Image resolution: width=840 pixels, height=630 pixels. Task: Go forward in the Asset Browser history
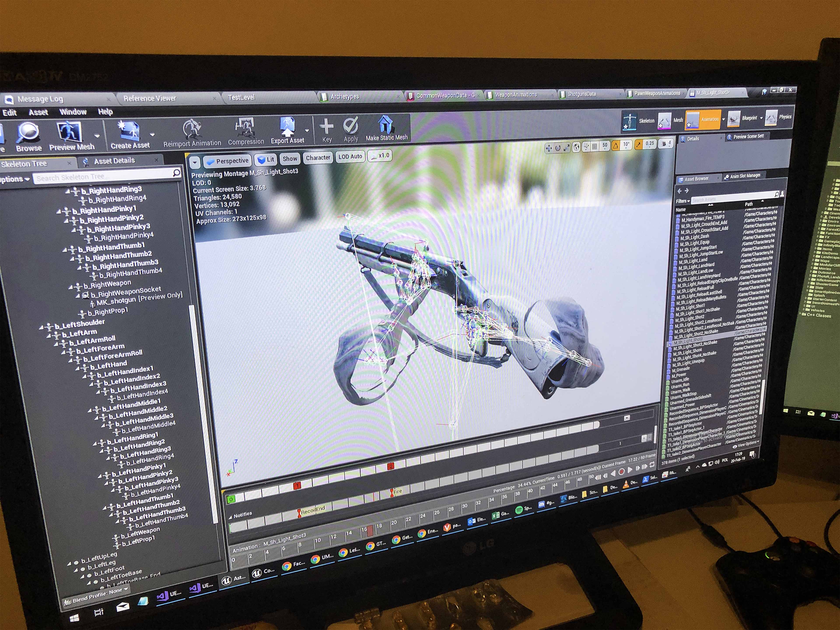click(x=687, y=191)
